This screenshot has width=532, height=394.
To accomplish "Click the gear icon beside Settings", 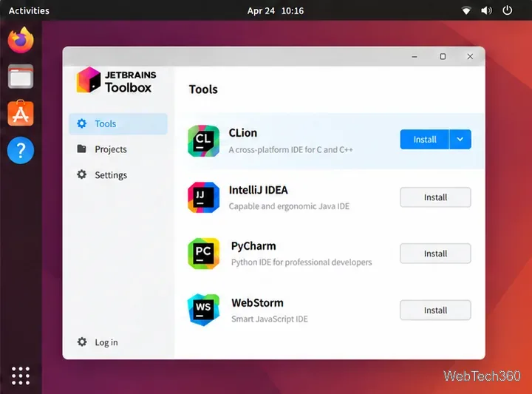I will coord(81,174).
